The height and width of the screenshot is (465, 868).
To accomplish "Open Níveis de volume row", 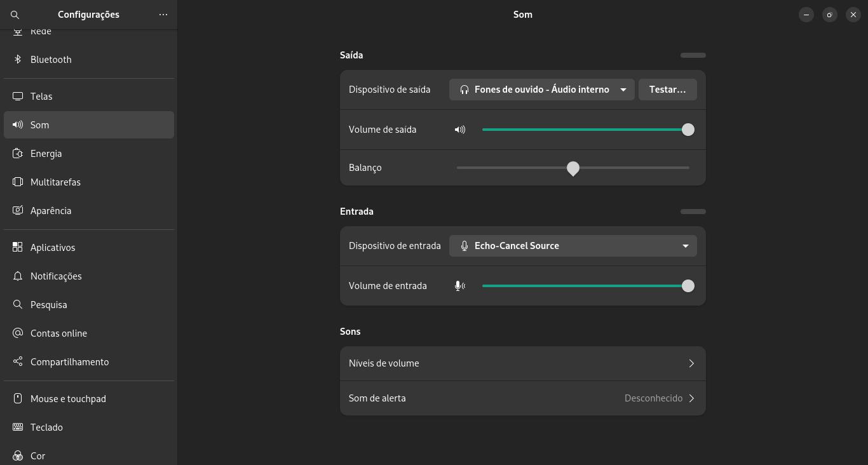I will pos(523,363).
